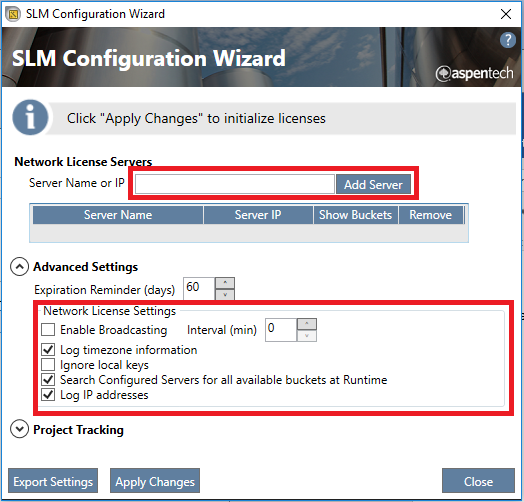
Task: Click the blue info icon
Action: 30,117
